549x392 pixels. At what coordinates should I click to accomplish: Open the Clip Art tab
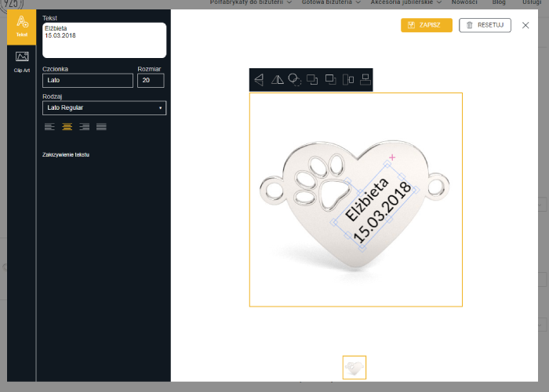22,60
